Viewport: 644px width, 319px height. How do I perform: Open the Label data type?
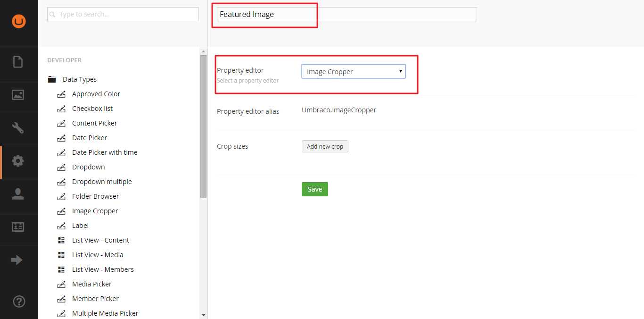point(80,226)
